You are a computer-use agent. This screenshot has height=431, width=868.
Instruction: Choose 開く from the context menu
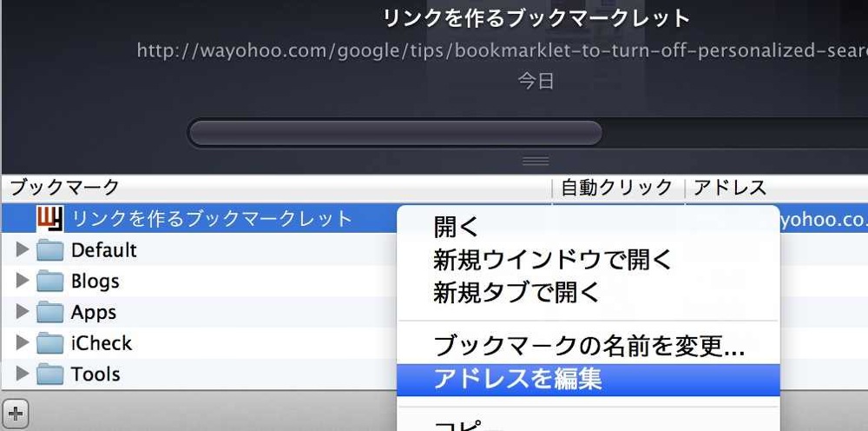(588, 227)
